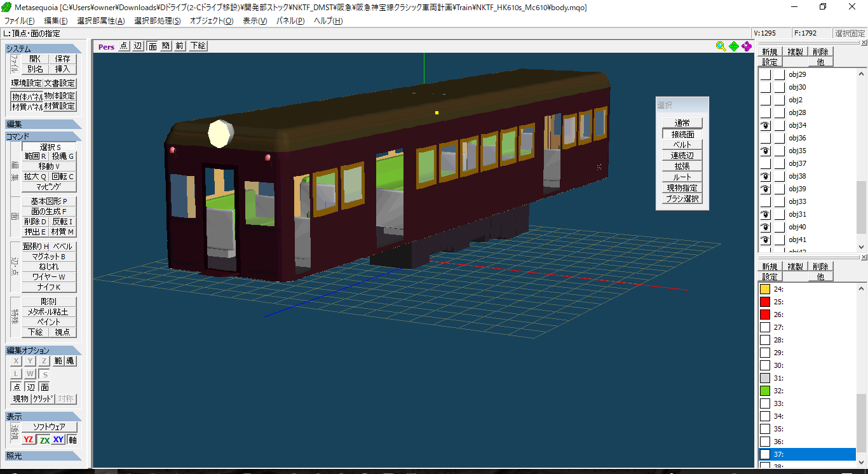Click 複製 in the object panel

(795, 52)
